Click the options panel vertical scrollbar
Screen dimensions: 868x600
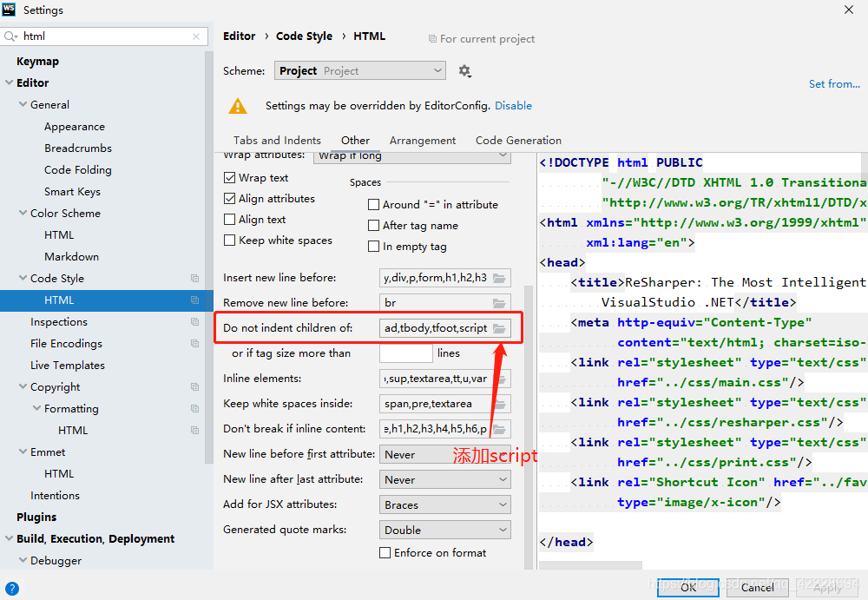528,426
